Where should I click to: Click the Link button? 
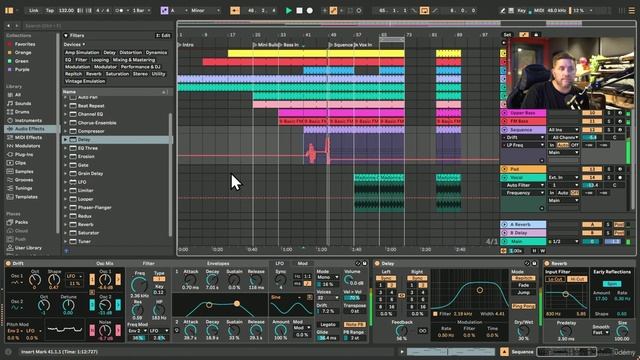[34, 11]
